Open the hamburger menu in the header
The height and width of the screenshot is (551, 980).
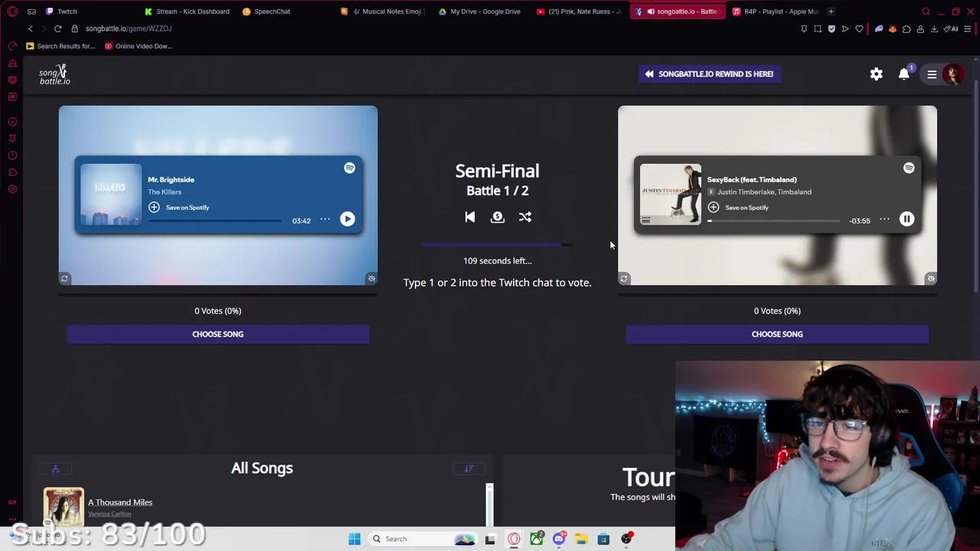[x=932, y=74]
